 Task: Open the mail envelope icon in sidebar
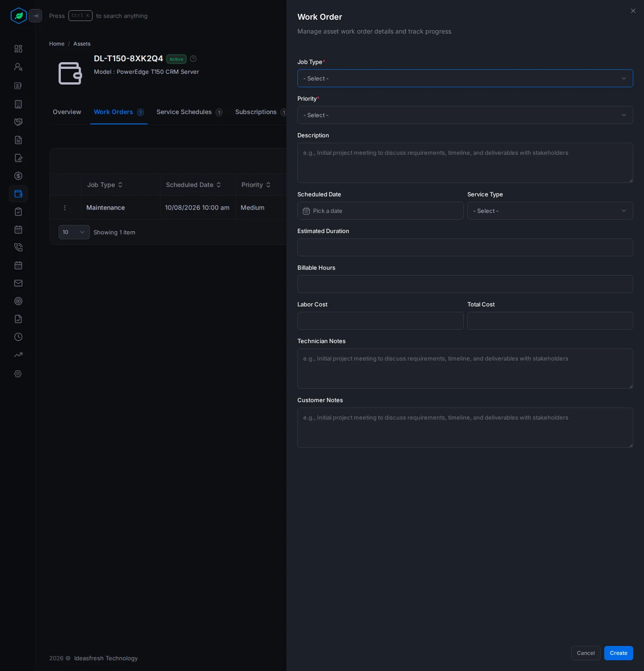click(18, 283)
